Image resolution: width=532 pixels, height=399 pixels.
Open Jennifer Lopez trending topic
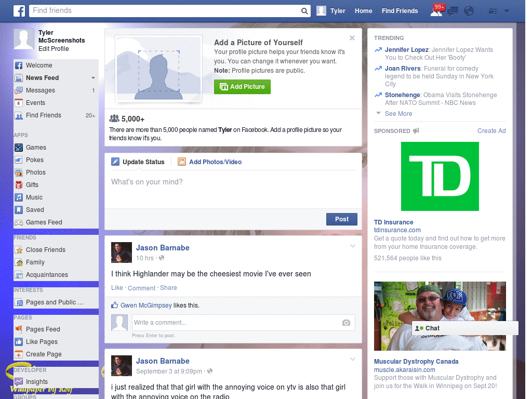[406, 49]
